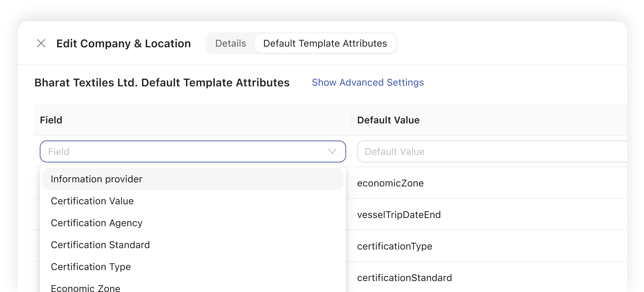Select the Default Template Attributes tab
644x292 pixels.
325,43
